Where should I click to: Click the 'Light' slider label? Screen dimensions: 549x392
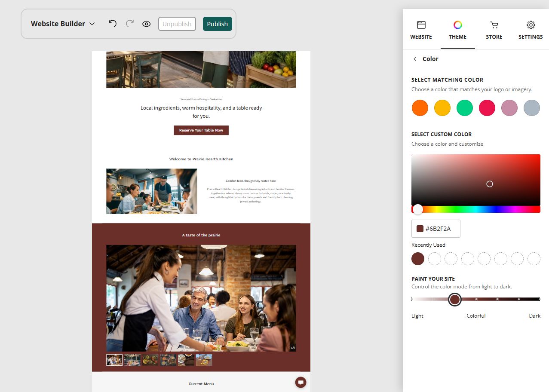click(417, 316)
